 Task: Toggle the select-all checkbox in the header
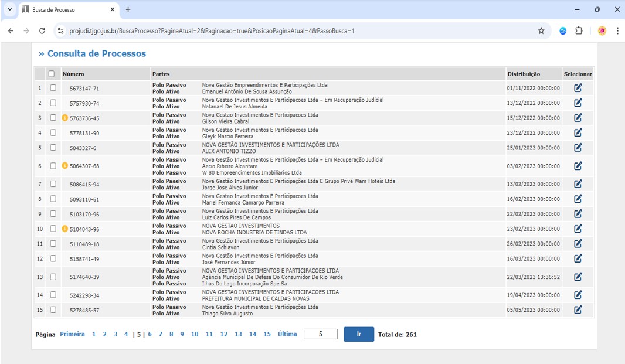[x=52, y=74]
